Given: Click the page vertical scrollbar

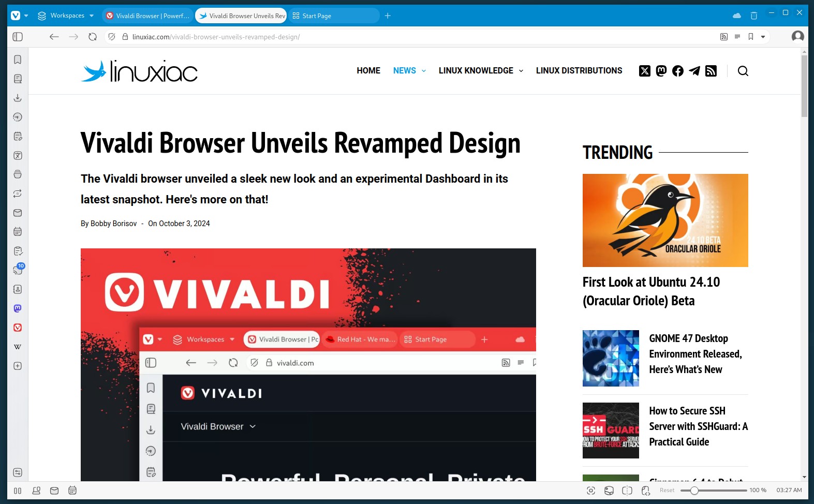Looking at the screenshot, I should [x=804, y=86].
